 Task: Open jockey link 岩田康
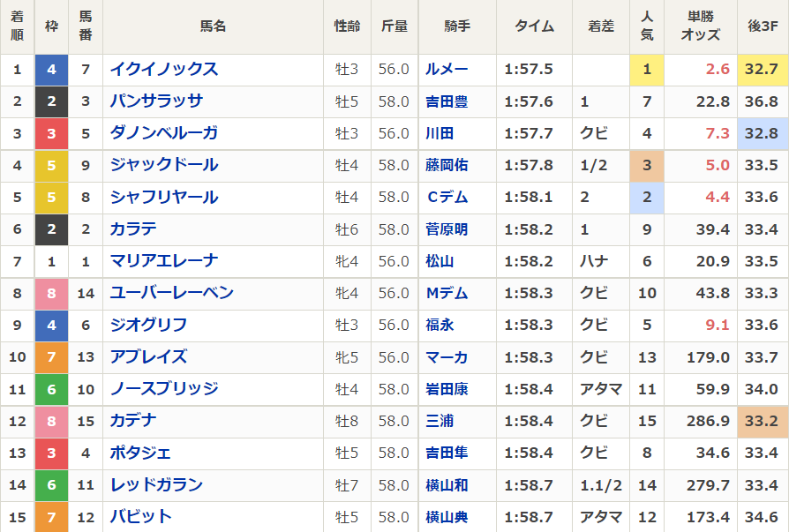coord(447,389)
